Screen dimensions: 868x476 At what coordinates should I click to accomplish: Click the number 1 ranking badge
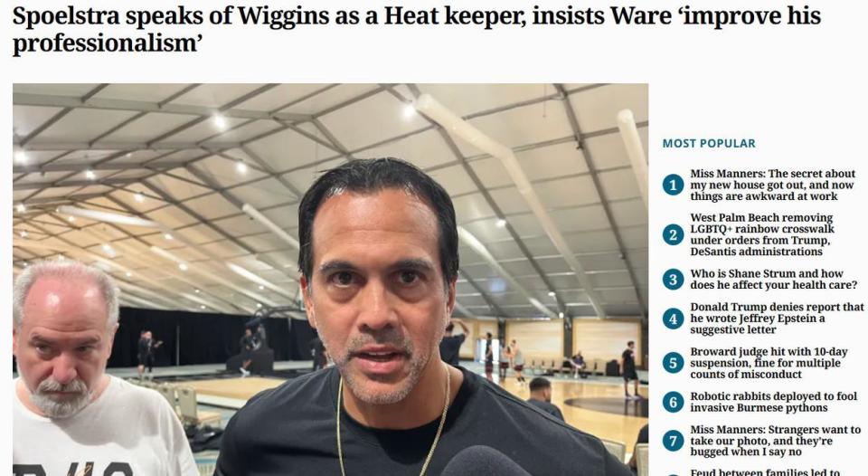(673, 185)
